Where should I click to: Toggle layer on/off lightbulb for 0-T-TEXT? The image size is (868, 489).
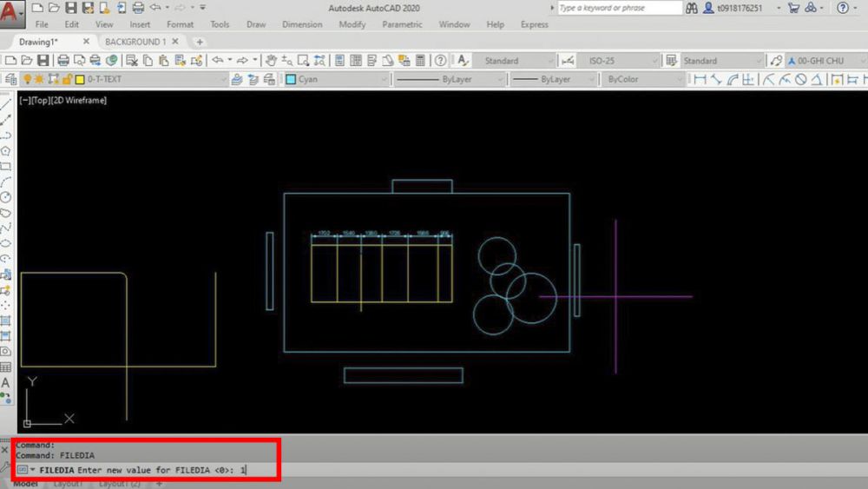click(x=27, y=79)
